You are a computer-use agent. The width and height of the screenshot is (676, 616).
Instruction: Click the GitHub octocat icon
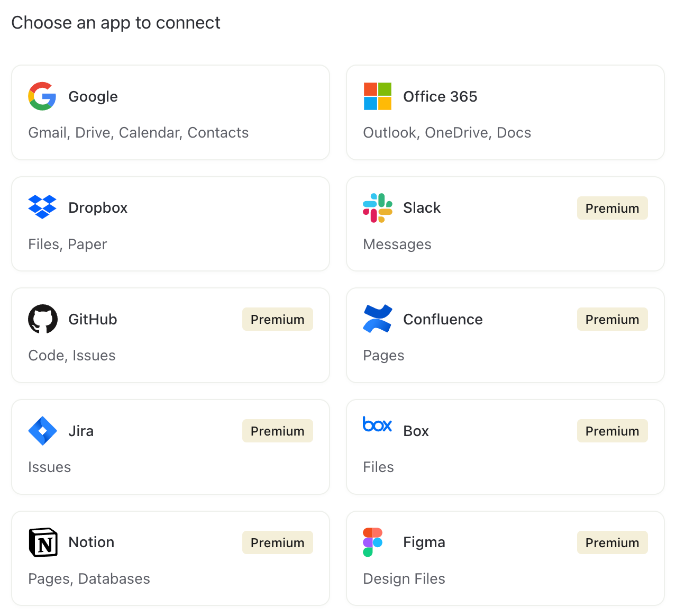click(x=42, y=319)
